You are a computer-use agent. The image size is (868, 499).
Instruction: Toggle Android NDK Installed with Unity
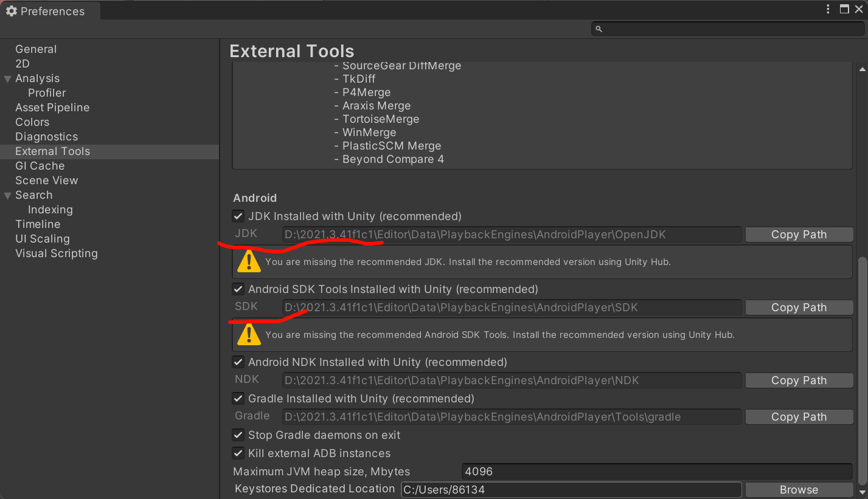(238, 362)
